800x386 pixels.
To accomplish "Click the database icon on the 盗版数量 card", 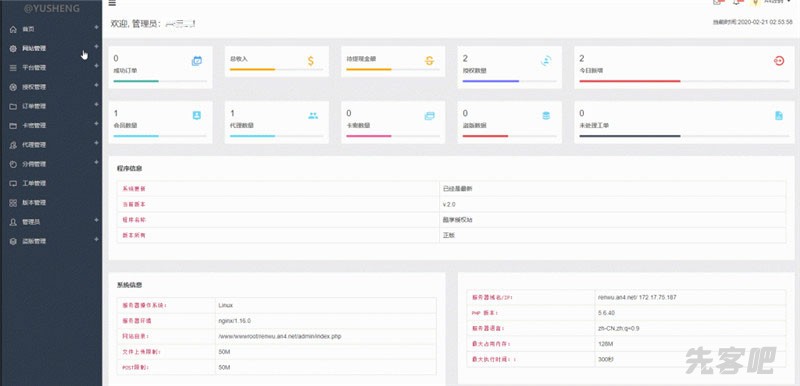I will tap(546, 116).
